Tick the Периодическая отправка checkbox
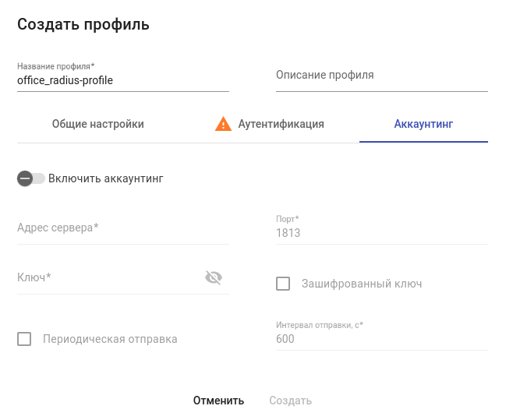 (24, 339)
